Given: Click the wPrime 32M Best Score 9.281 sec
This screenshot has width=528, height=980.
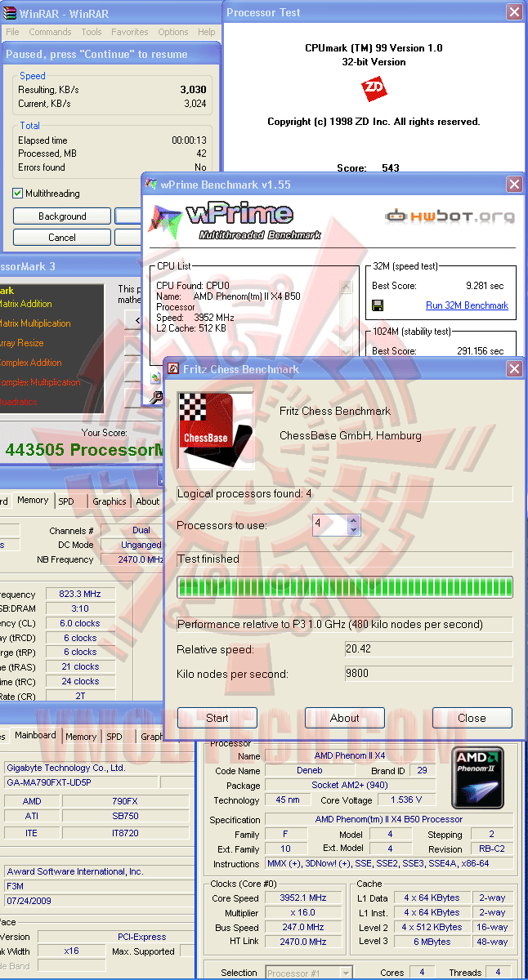Looking at the screenshot, I should tap(485, 286).
